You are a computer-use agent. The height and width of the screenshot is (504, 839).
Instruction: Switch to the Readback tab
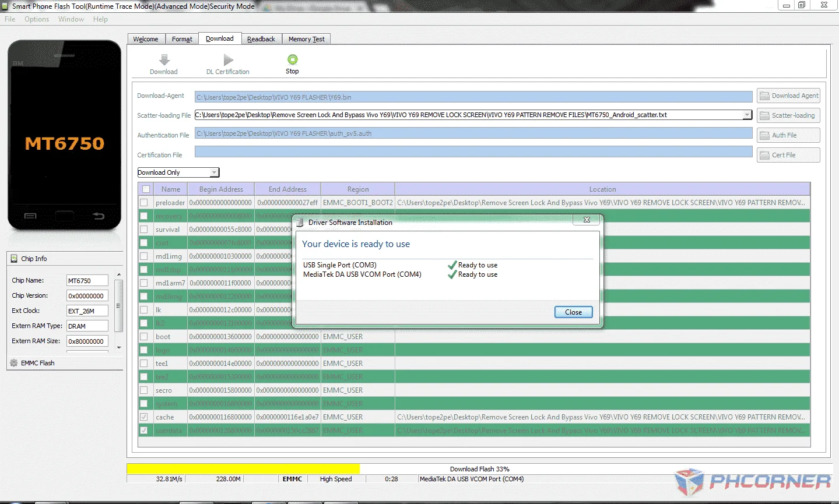pyautogui.click(x=261, y=39)
